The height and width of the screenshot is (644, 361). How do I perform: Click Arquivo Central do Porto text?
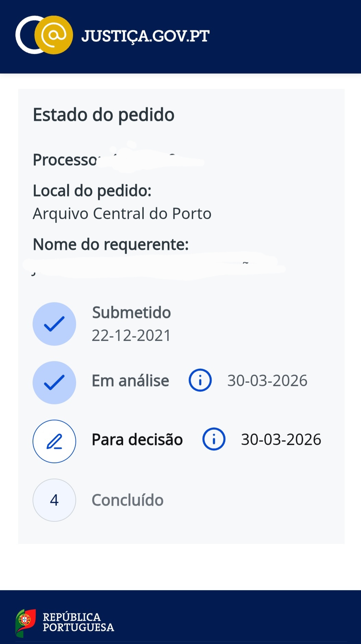[122, 214]
